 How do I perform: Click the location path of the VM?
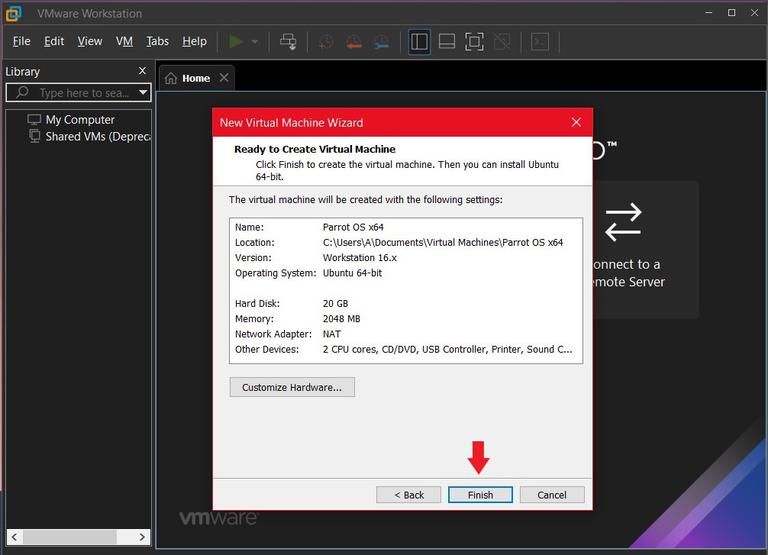(443, 242)
